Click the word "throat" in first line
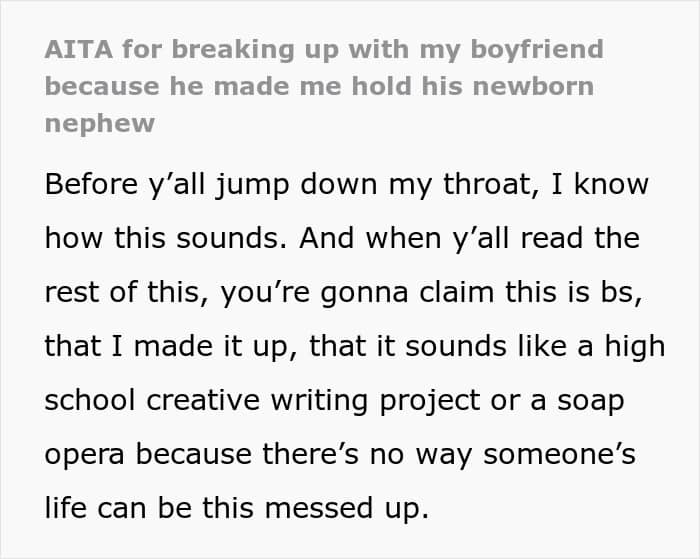 491,184
